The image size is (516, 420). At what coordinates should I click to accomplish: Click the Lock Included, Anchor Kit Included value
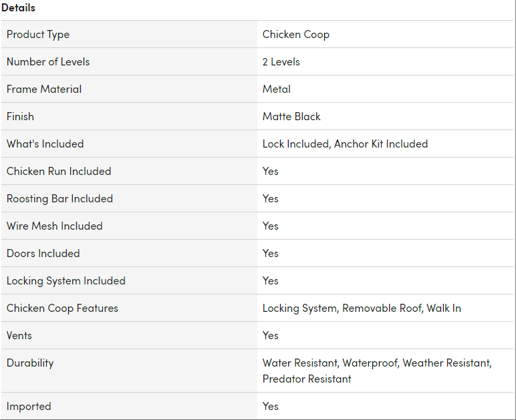(x=345, y=144)
